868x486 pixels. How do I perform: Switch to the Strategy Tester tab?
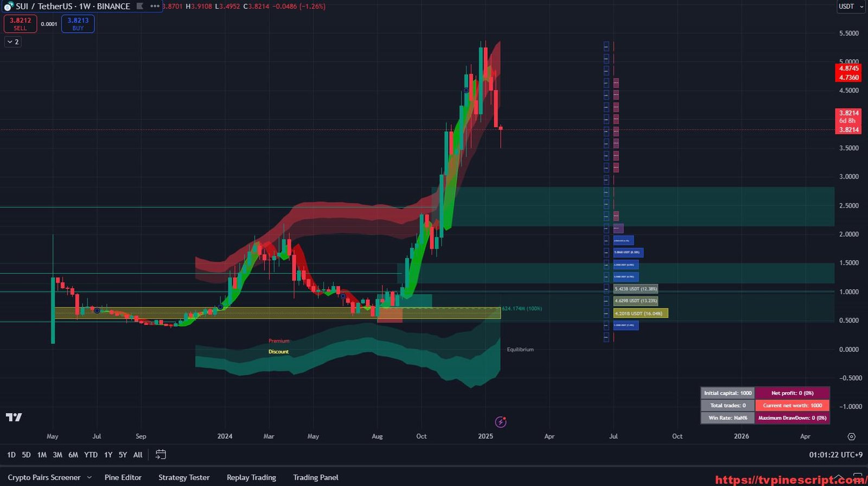click(184, 478)
